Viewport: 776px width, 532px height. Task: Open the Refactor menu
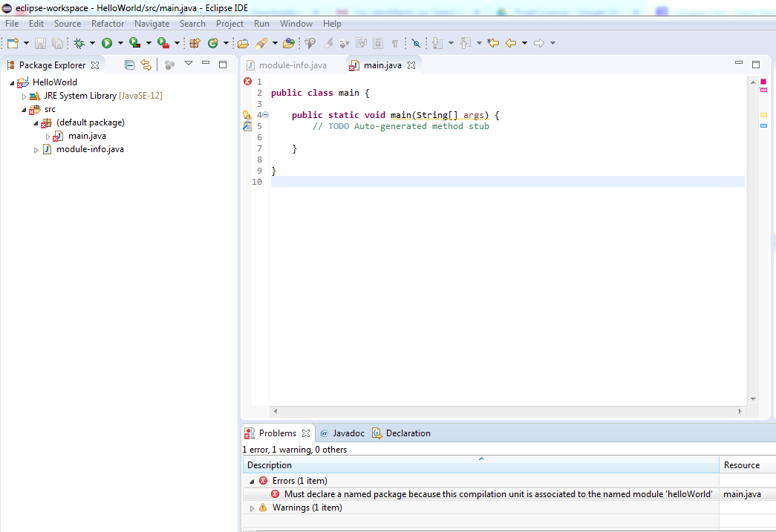[108, 24]
